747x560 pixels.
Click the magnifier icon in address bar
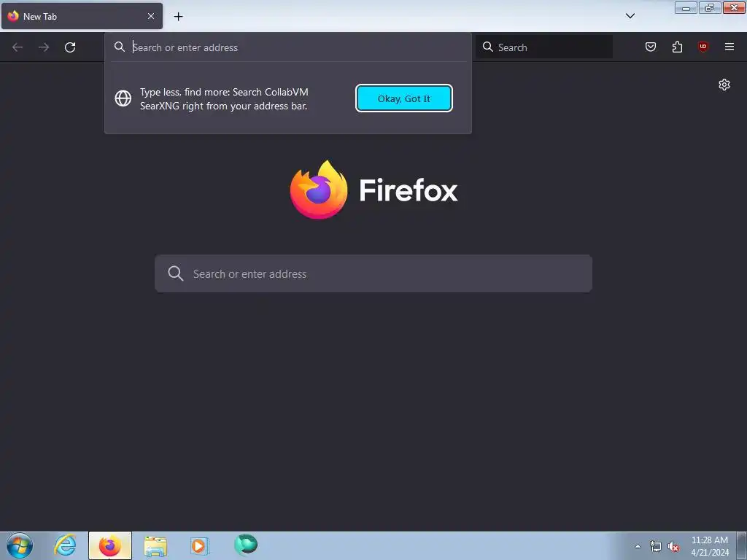120,47
